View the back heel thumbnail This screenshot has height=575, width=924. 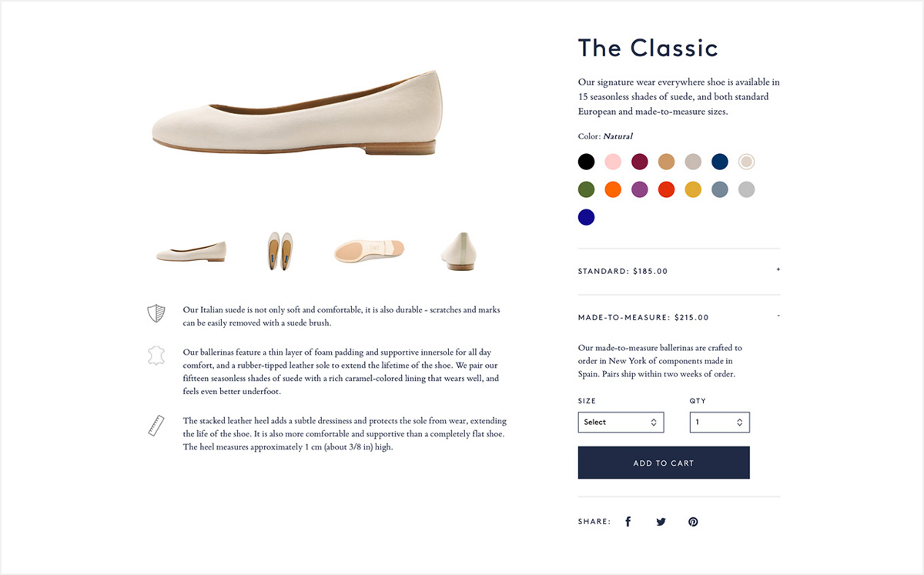pos(458,251)
